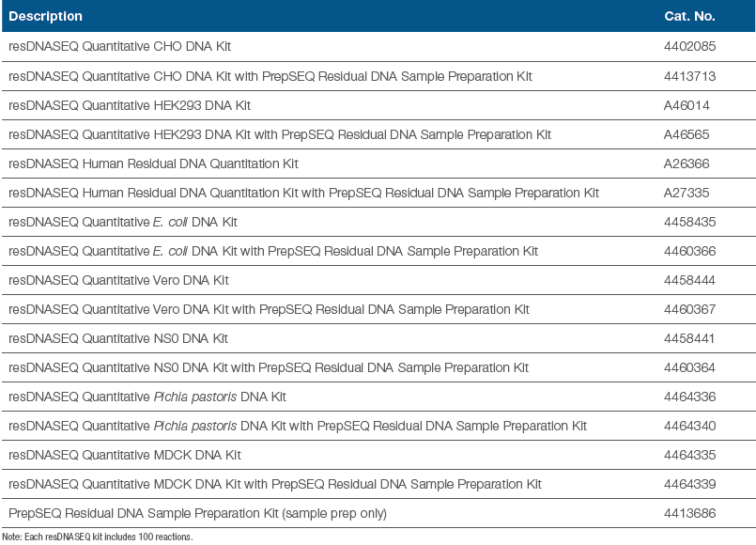Viewport: 756px width, 545px height.
Task: Select resDNASEQ Quantitative MDCK DNA Kit
Action: (125, 455)
